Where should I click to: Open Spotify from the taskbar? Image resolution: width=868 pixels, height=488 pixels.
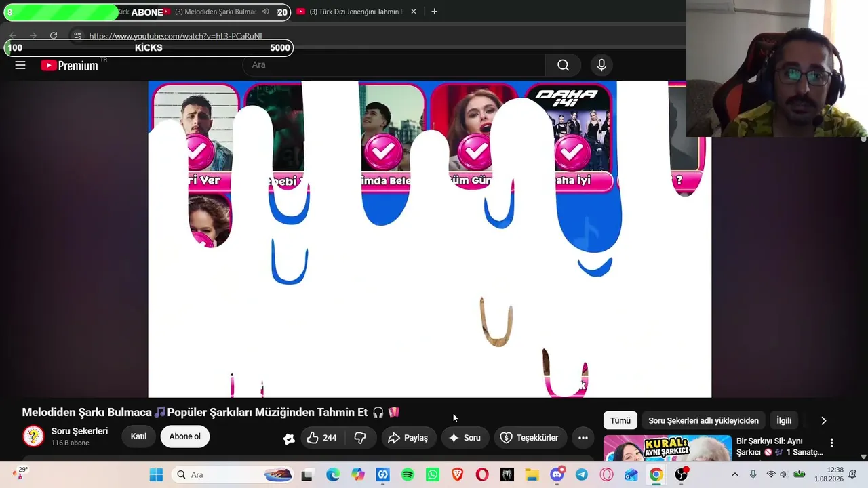[408, 474]
